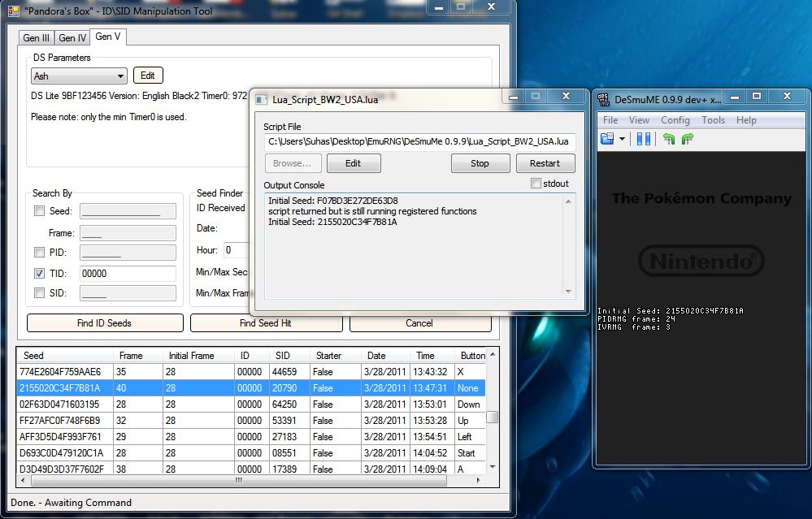This screenshot has height=519, width=812.
Task: Click the Date column header
Action: (x=384, y=356)
